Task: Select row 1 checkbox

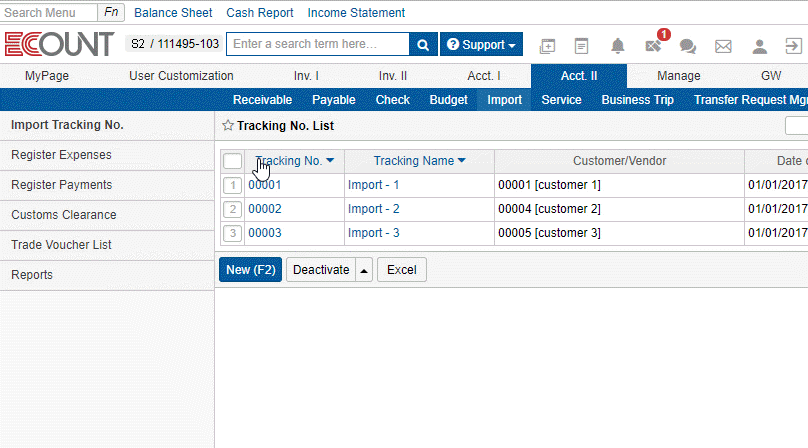Action: coord(232,185)
